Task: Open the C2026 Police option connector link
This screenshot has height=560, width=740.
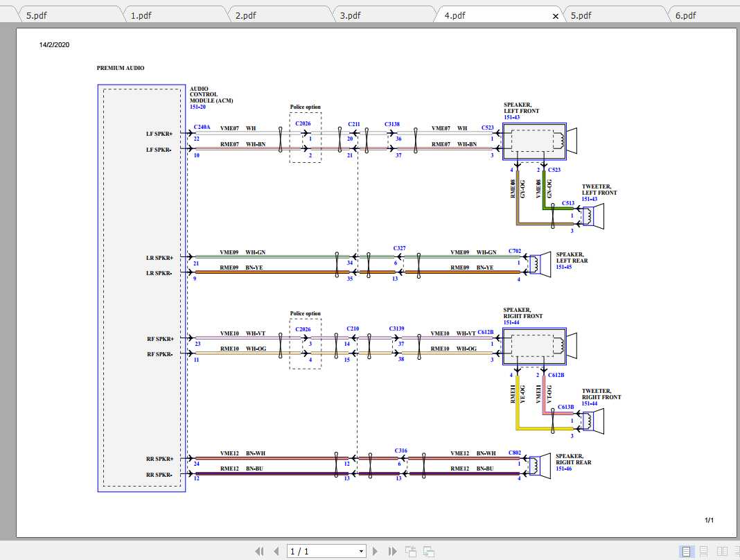Action: pyautogui.click(x=303, y=123)
